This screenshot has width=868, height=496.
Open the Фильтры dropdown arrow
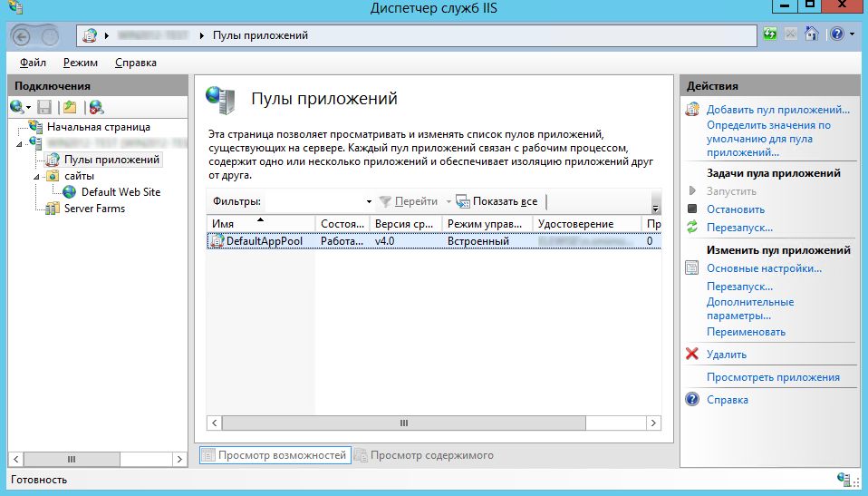coord(369,201)
